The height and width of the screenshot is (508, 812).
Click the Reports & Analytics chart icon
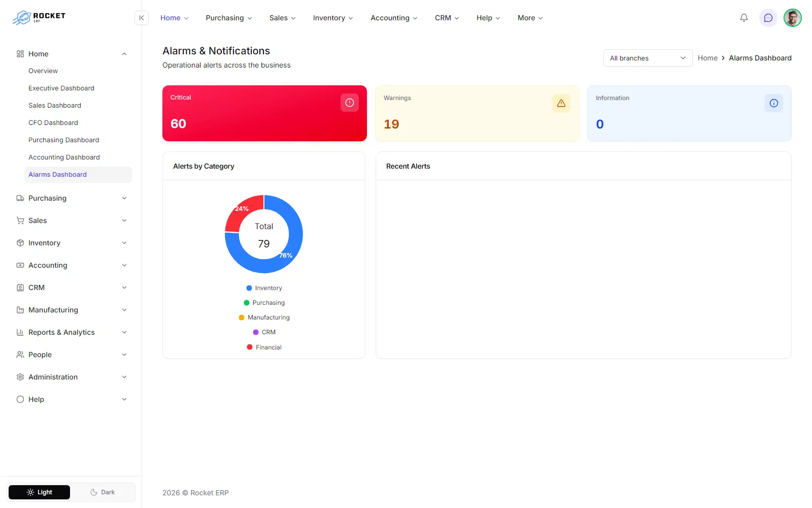click(20, 332)
